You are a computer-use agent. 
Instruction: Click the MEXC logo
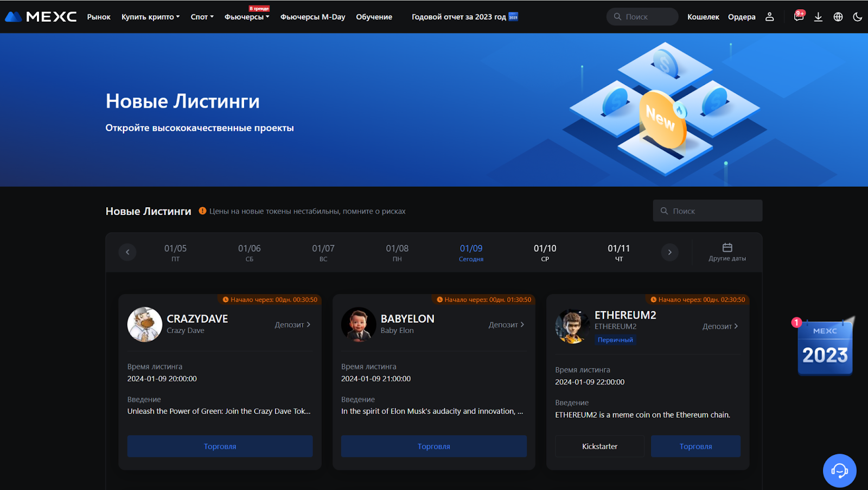point(41,17)
